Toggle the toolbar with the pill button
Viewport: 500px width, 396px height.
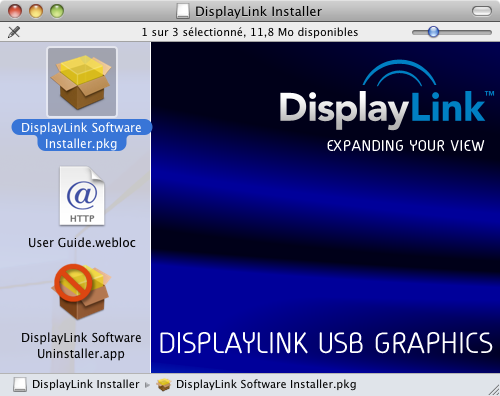coord(482,11)
